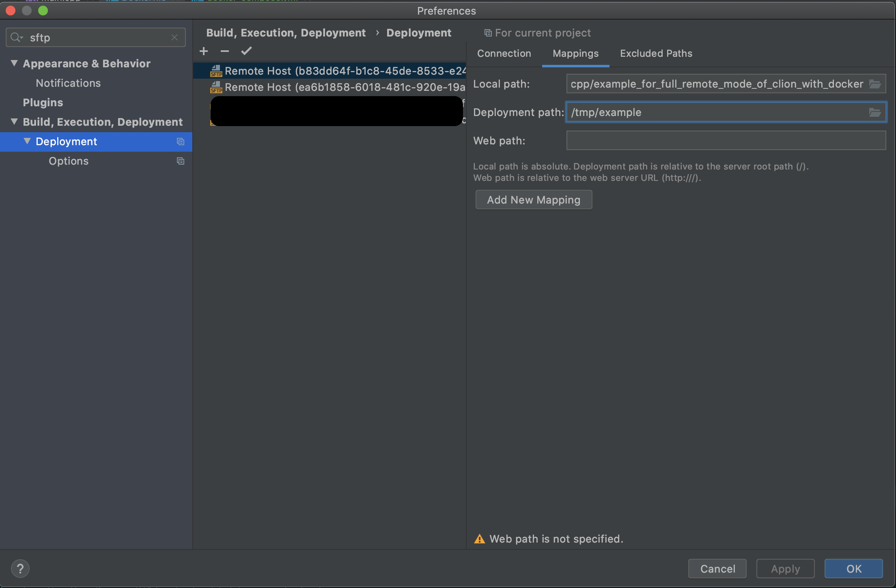Click the Deployment path browse folder icon
Image resolution: width=896 pixels, height=588 pixels.
(x=875, y=112)
